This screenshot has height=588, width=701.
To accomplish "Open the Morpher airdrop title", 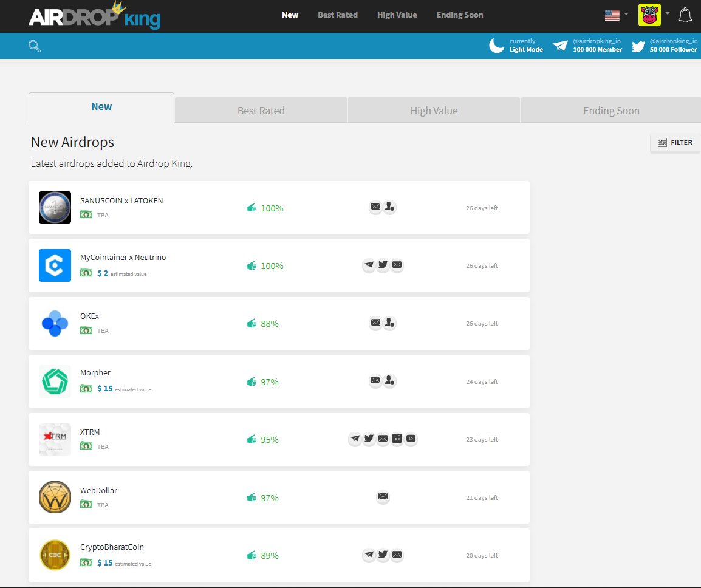I will click(x=95, y=373).
